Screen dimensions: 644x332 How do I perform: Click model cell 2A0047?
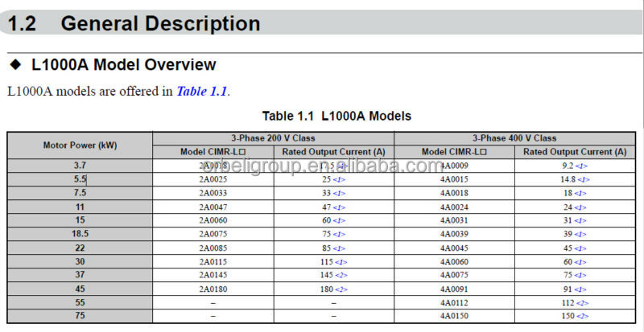click(213, 207)
